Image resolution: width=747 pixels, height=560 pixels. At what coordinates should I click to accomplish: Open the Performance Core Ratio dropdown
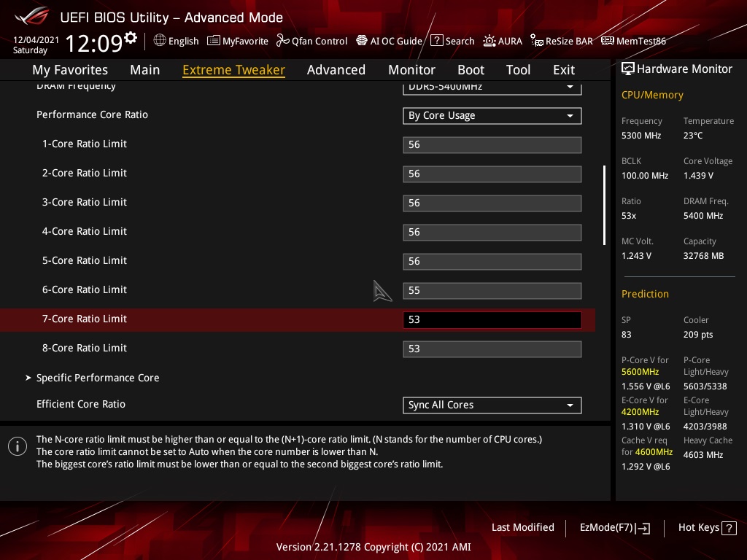coord(492,116)
